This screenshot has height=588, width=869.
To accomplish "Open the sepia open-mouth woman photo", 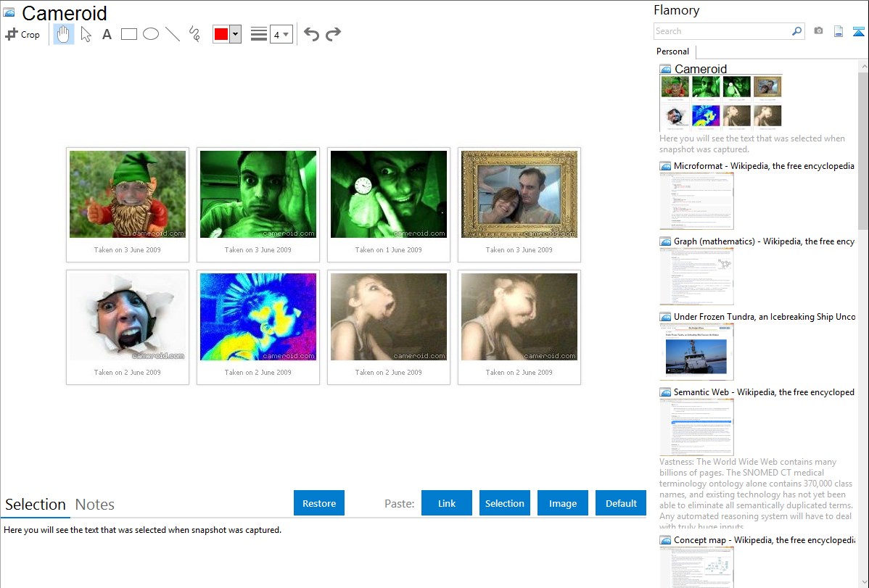I will (x=389, y=317).
